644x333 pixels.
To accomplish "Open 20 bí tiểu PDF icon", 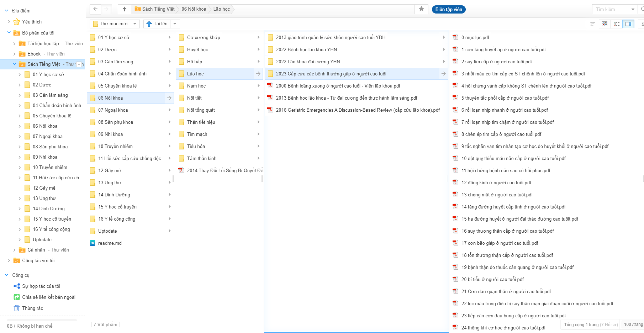I will [455, 279].
